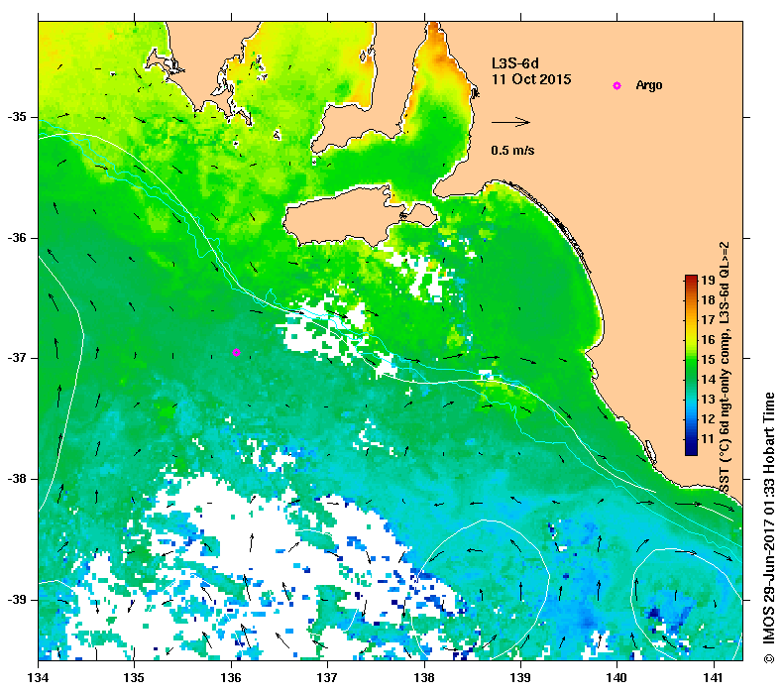The width and height of the screenshot is (784, 694).
Task: Click the IMOS copyright timestamp text
Action: click(768, 528)
